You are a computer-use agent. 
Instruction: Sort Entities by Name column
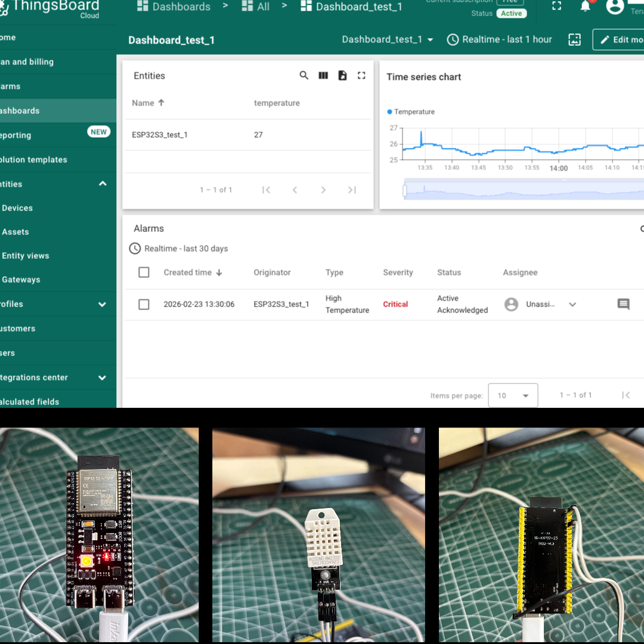click(x=148, y=103)
